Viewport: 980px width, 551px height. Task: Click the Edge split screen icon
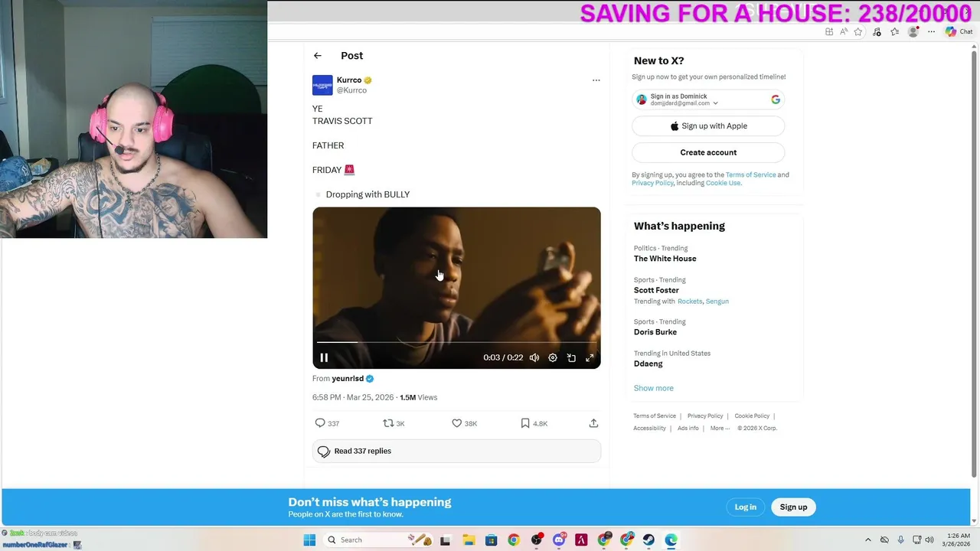click(829, 32)
